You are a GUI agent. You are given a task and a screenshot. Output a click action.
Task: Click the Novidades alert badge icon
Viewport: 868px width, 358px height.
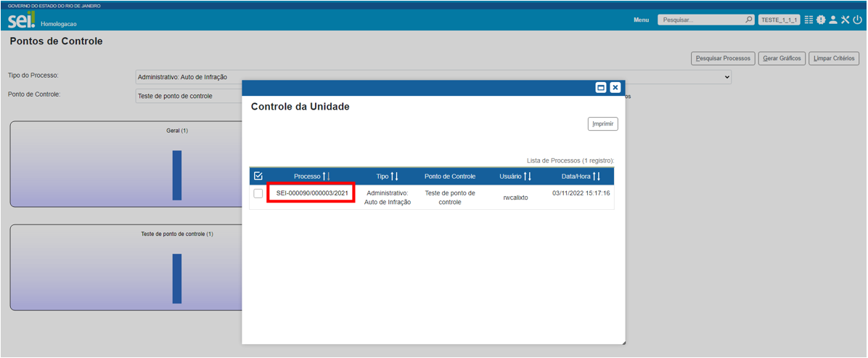pos(821,20)
